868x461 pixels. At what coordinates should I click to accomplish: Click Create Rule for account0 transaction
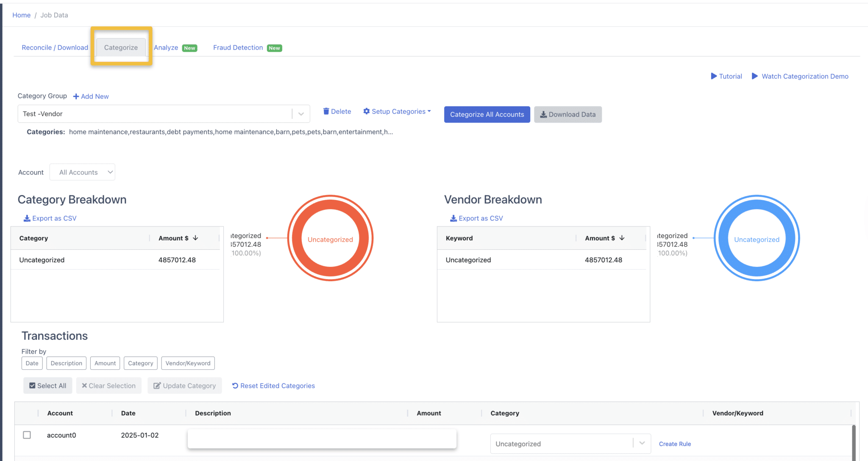tap(675, 444)
